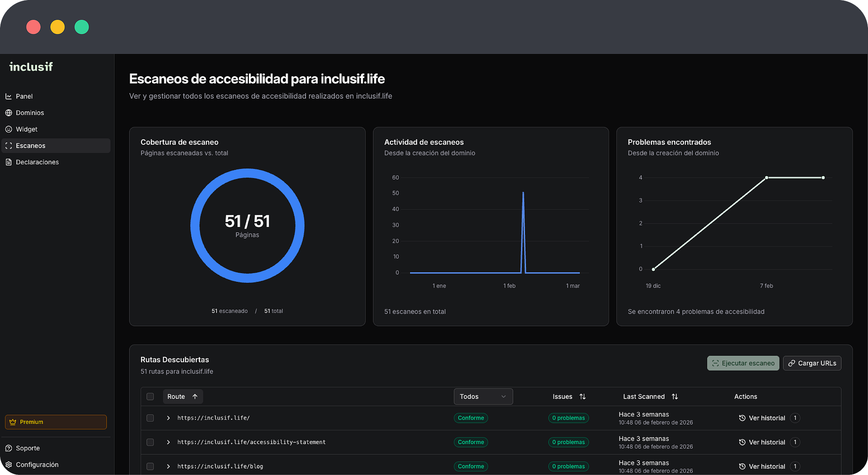Expand the https://inclusif.life/ route row

pos(168,418)
